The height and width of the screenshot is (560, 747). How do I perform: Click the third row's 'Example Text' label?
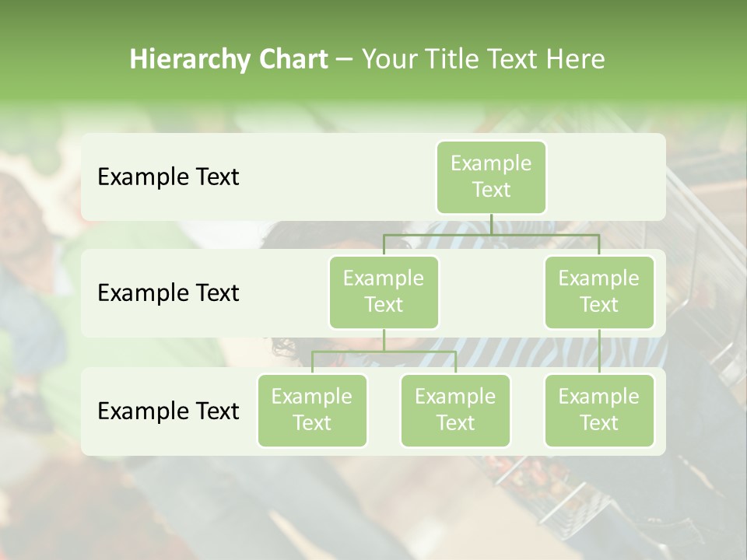pyautogui.click(x=168, y=411)
